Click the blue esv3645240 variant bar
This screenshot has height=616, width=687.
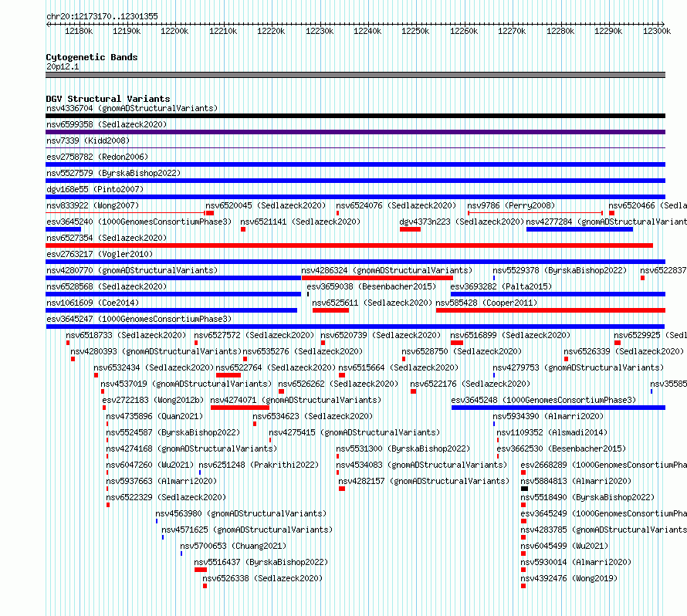[63, 229]
